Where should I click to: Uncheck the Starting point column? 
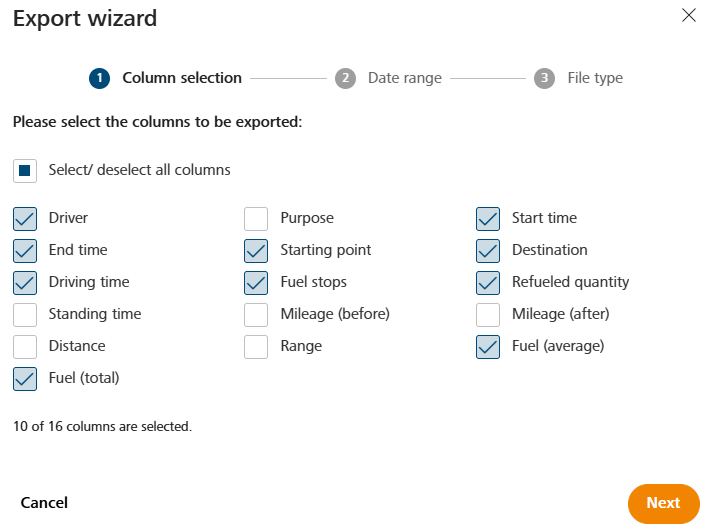[256, 251]
